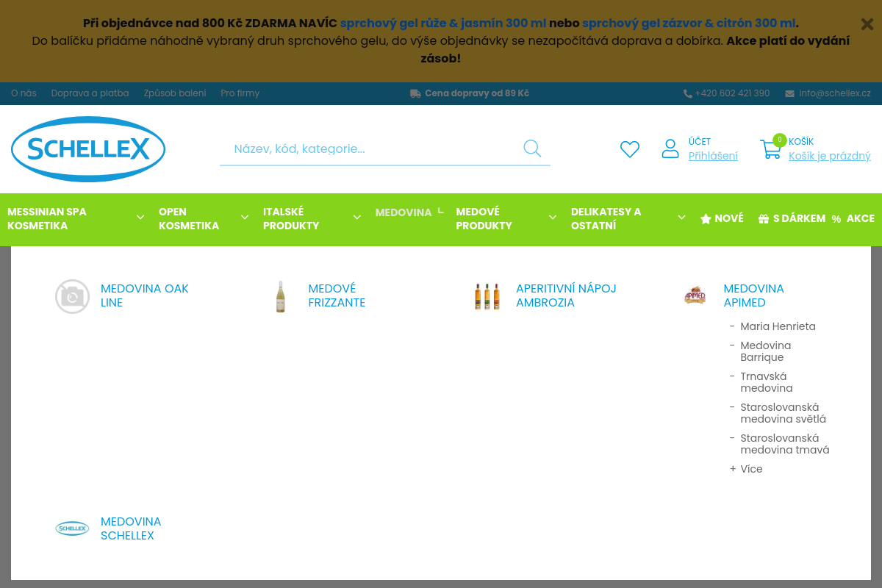Click the star icon beside Nové

point(706,219)
